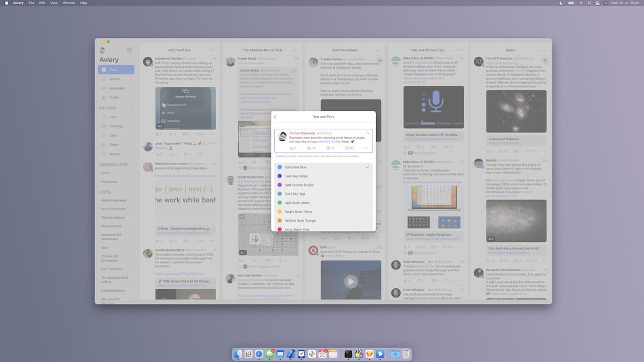Viewport: 644px width, 362px height.
Task: Open Profile in Aviary sidebar
Action: coord(116,97)
